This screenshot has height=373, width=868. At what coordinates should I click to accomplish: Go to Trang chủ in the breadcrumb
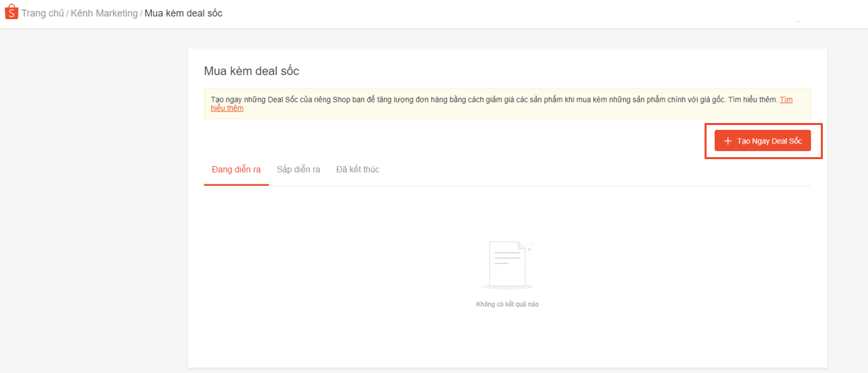click(x=42, y=13)
